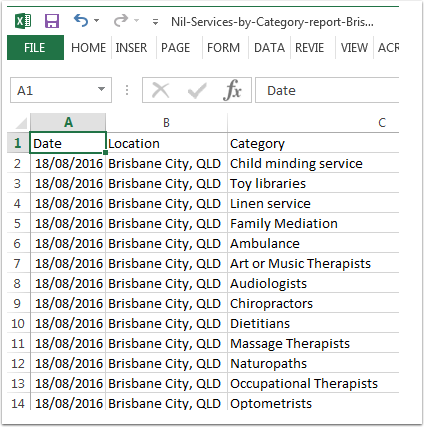Save the workbook with the floppy icon

click(52, 21)
